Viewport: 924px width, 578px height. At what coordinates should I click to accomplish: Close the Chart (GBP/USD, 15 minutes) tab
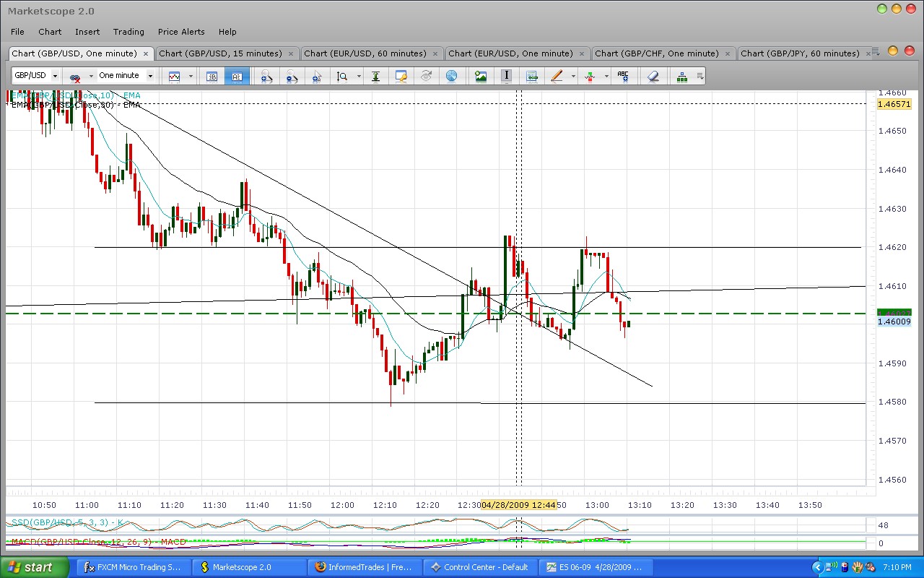(x=291, y=53)
